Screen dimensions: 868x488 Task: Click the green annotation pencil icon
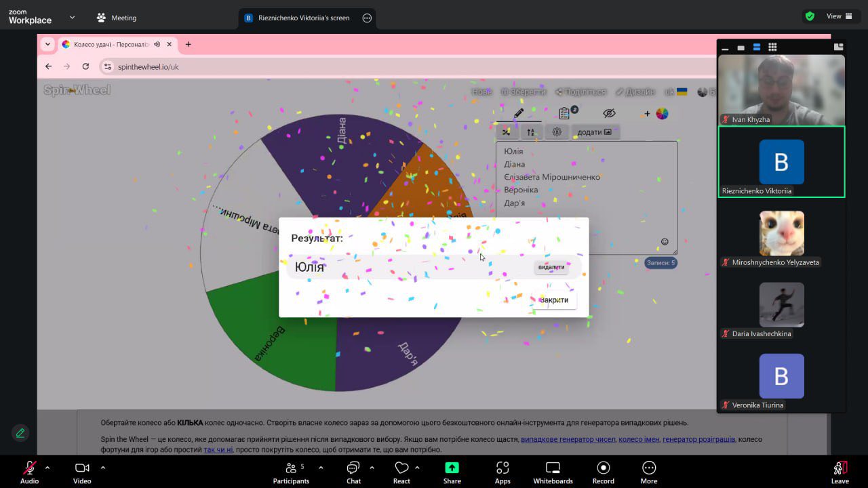click(x=20, y=432)
